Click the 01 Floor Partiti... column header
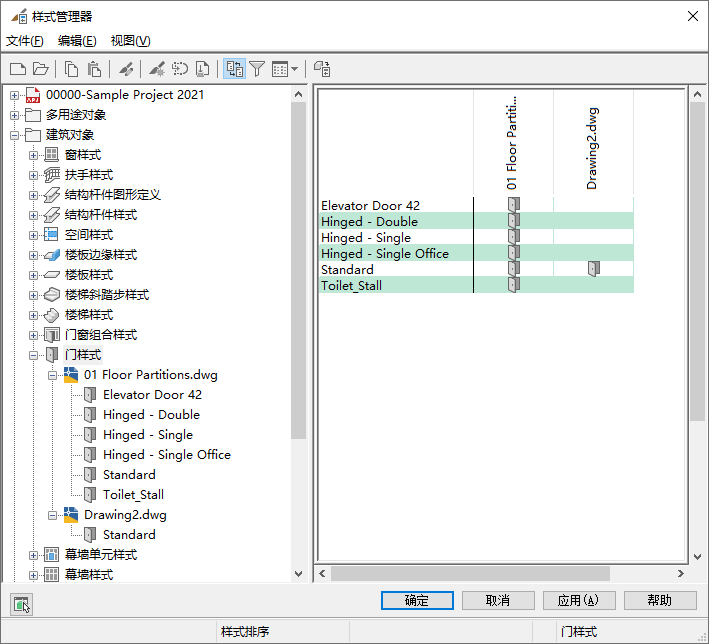The width and height of the screenshot is (709, 644). 513,142
